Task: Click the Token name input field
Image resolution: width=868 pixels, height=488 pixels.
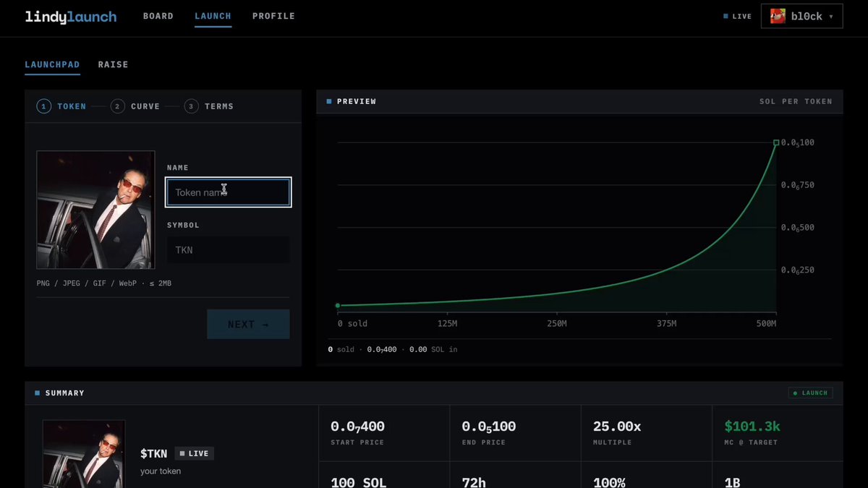Action: [x=229, y=192]
